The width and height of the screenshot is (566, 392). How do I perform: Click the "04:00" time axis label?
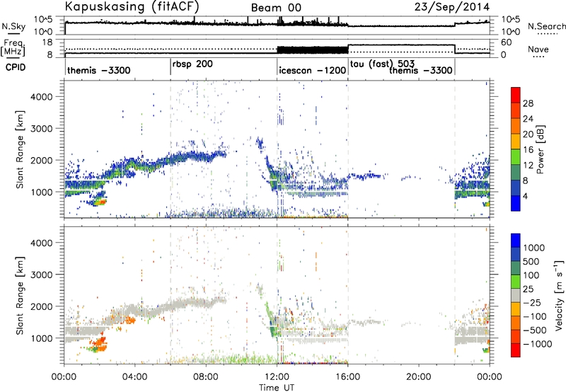[135, 377]
